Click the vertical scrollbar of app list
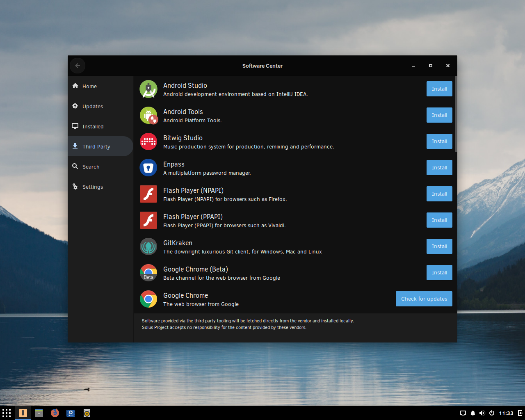525x420 pixels. coord(456,114)
